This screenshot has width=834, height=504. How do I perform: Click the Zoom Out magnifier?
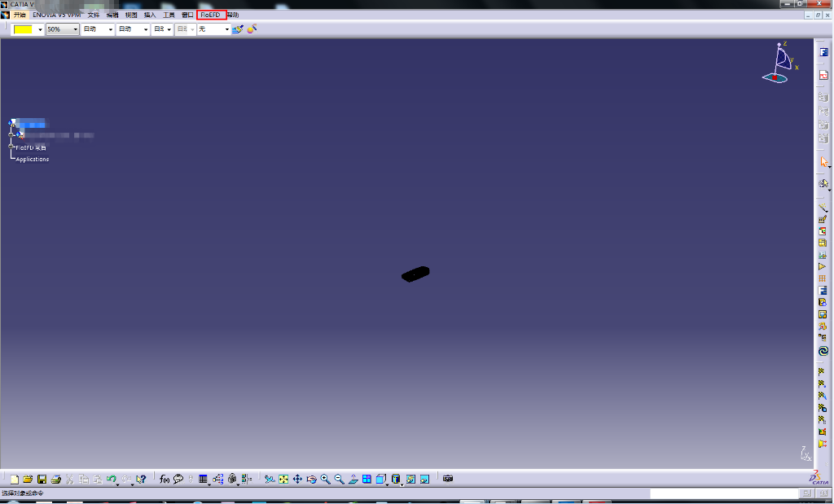click(x=339, y=479)
